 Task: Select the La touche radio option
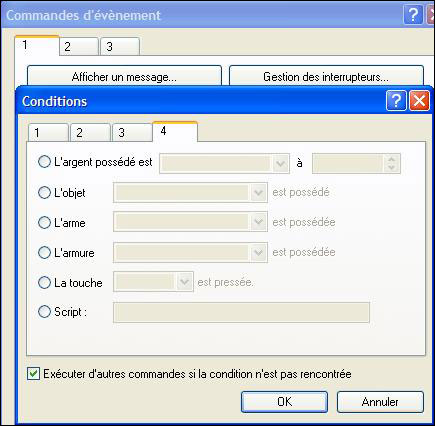[x=44, y=282]
